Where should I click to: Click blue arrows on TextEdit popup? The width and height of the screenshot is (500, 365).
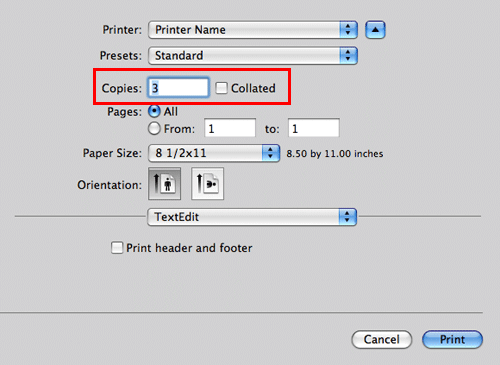(348, 217)
